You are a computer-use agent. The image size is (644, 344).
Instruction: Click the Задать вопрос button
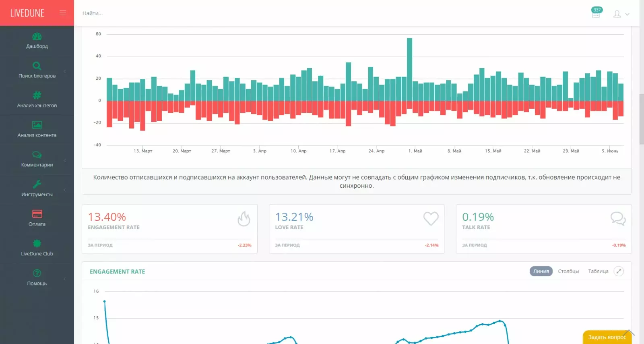point(607,337)
